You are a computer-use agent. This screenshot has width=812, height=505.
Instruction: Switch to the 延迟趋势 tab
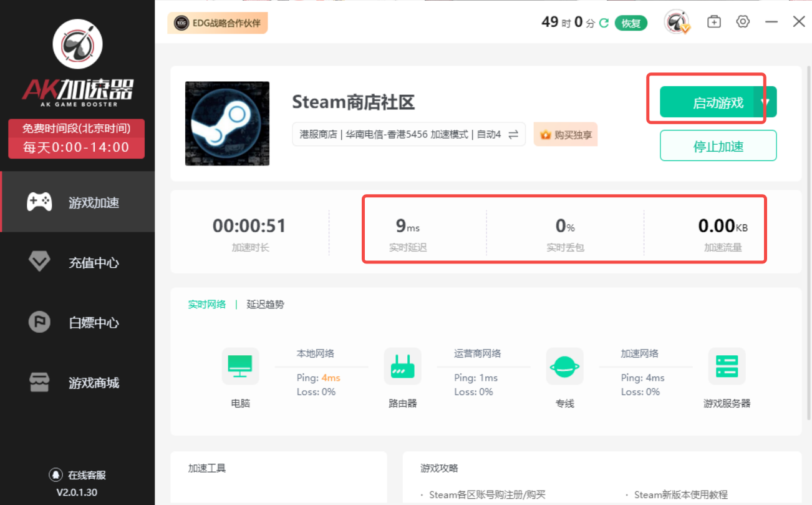click(x=265, y=305)
